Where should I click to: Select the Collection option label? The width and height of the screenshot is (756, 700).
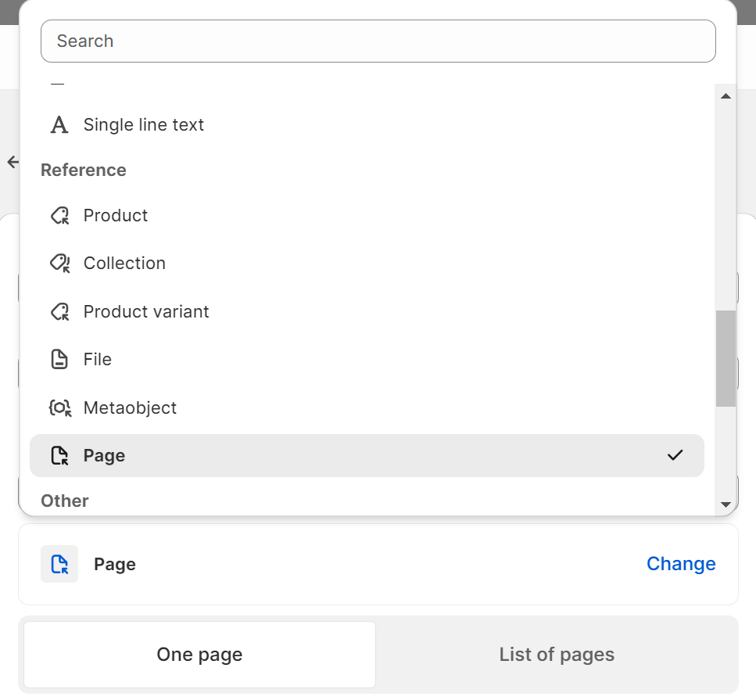pos(124,264)
